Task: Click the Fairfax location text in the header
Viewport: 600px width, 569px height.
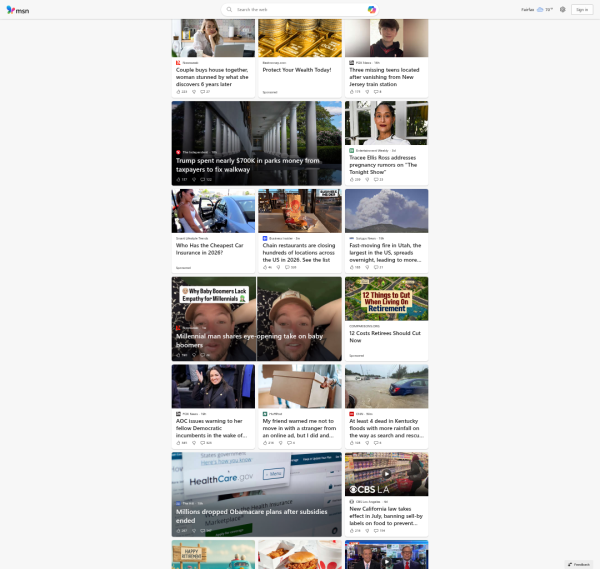Action: (x=527, y=10)
